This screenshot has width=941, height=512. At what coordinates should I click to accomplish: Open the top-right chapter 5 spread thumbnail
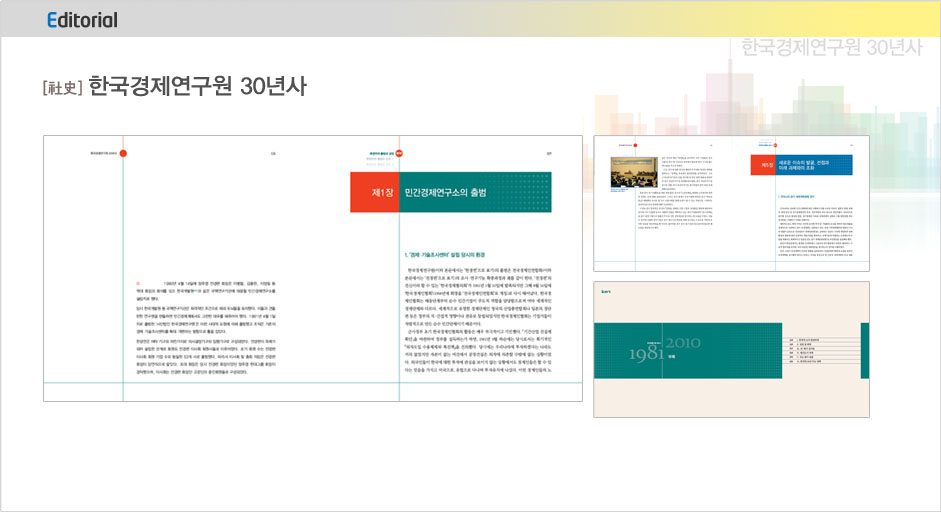[732, 203]
